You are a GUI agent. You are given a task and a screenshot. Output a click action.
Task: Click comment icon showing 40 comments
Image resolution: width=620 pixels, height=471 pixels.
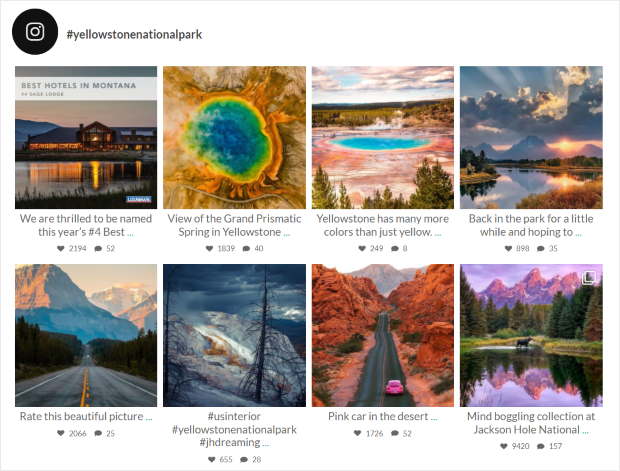tap(246, 248)
